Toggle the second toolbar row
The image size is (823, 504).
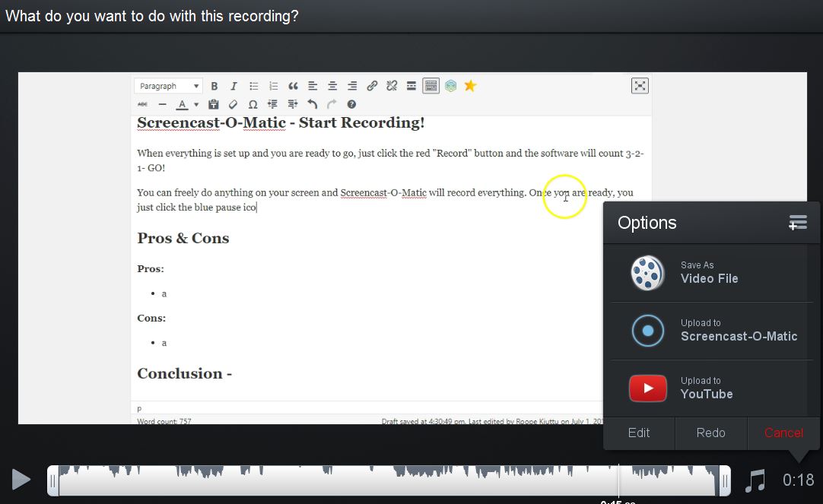[x=431, y=86]
